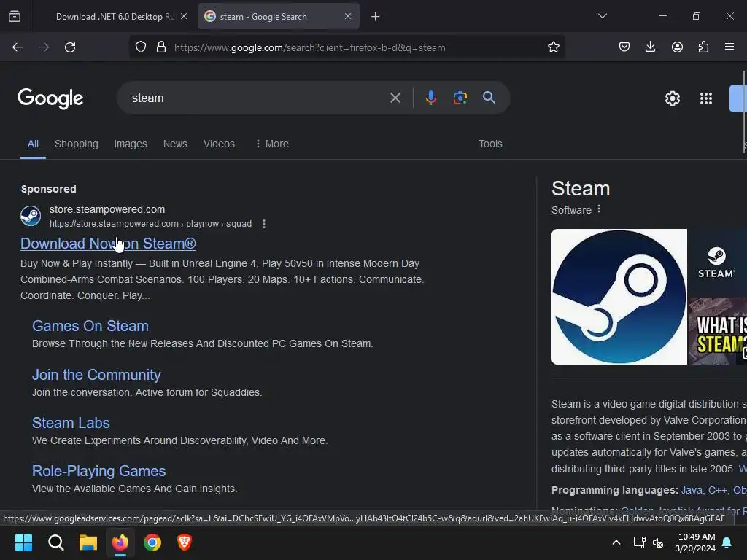The height and width of the screenshot is (560, 747).
Task: Open the search Tools options
Action: (490, 144)
